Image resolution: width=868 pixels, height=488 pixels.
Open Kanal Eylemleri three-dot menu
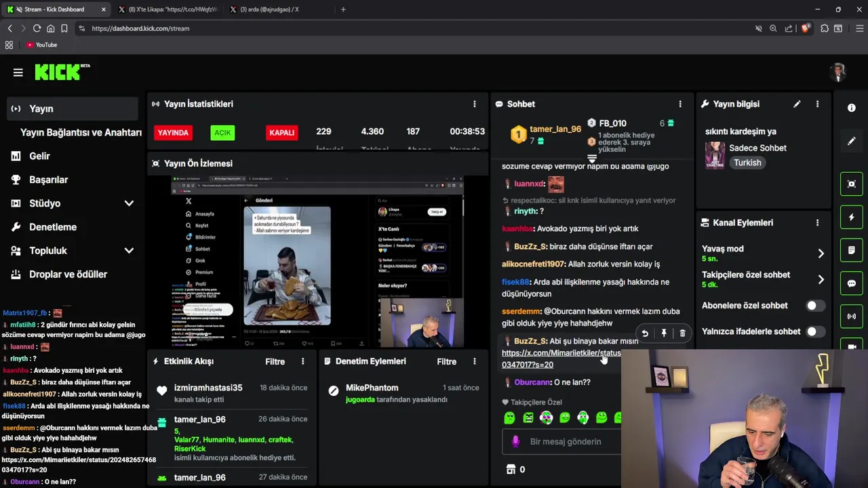coord(817,222)
